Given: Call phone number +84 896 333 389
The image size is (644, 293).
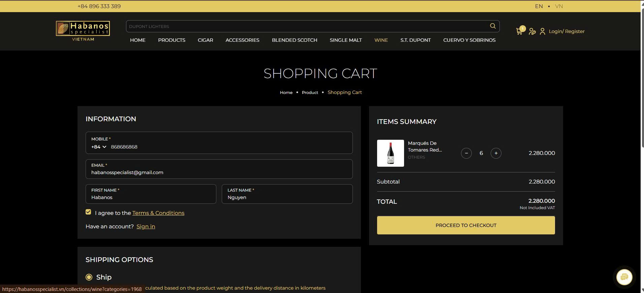Looking at the screenshot, I should click(x=99, y=6).
